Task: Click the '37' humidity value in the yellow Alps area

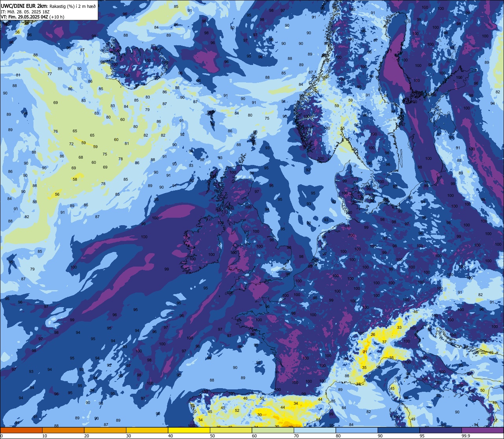Action: 384,342
